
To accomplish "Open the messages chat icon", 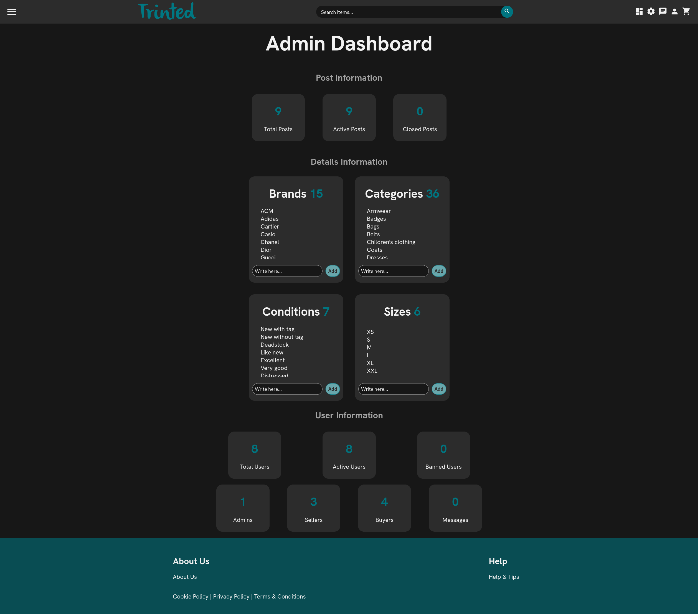I will [x=663, y=11].
